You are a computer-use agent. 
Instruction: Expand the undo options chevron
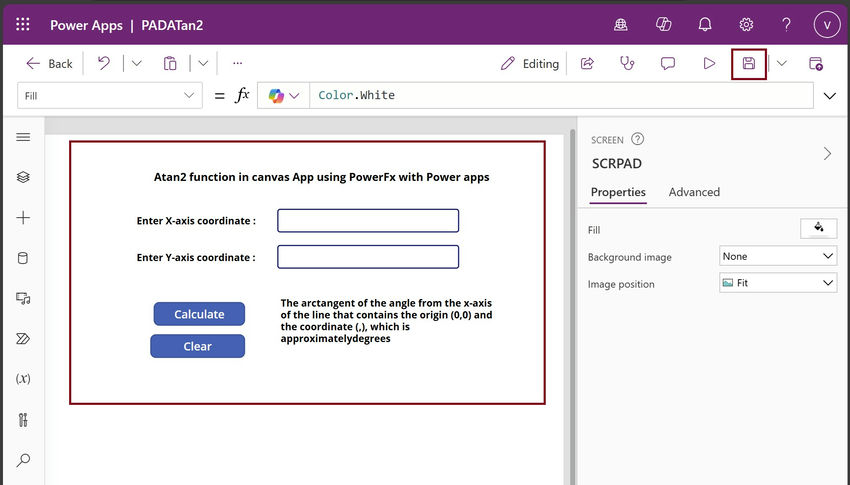point(137,63)
